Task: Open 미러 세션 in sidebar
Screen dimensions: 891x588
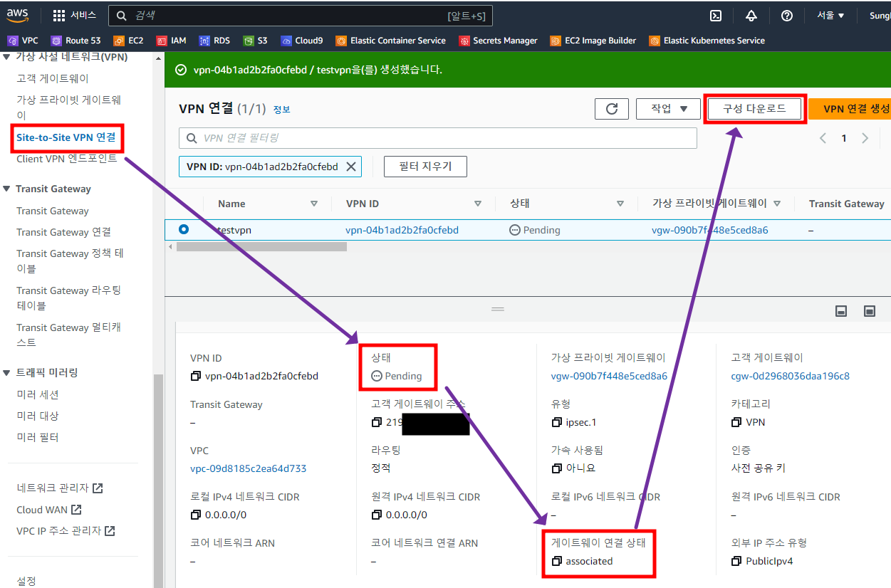Action: coord(38,394)
